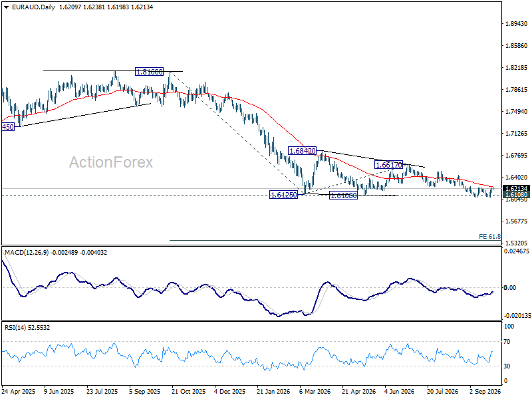Click the 2 Sep 2026 date label

485,391
